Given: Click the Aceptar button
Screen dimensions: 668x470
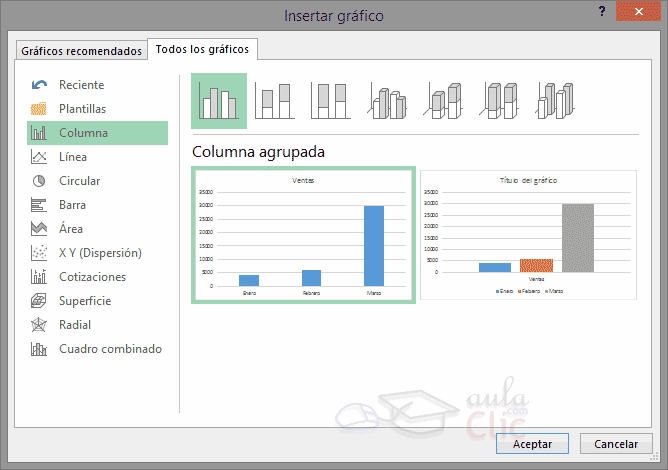Looking at the screenshot, I should (x=531, y=443).
